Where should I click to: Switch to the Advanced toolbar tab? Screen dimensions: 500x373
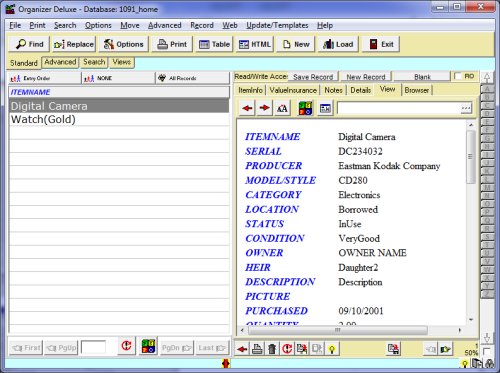pyautogui.click(x=60, y=62)
